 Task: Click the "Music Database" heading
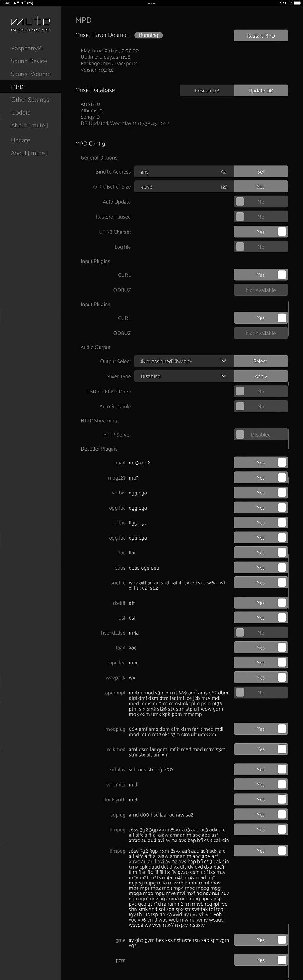click(95, 90)
